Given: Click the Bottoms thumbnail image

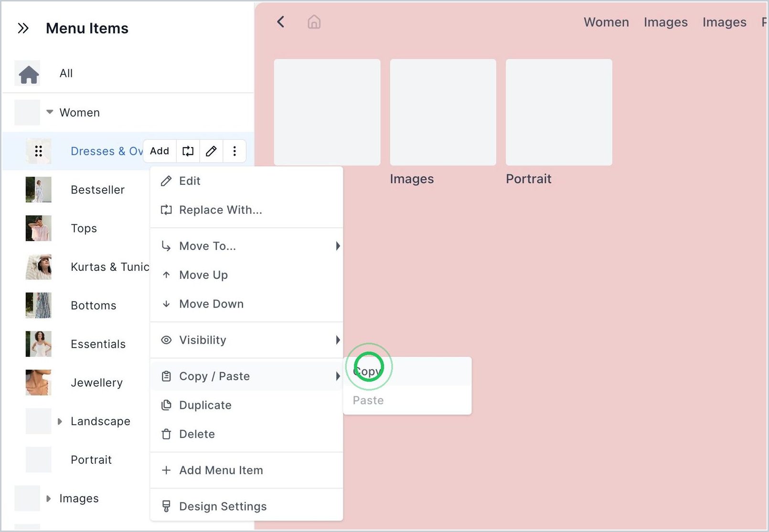Looking at the screenshot, I should point(38,305).
